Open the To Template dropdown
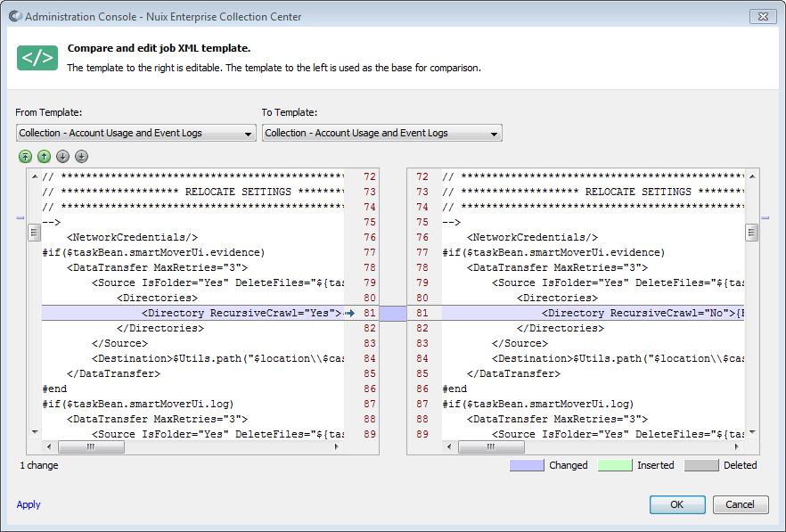This screenshot has height=532, width=786. point(382,133)
